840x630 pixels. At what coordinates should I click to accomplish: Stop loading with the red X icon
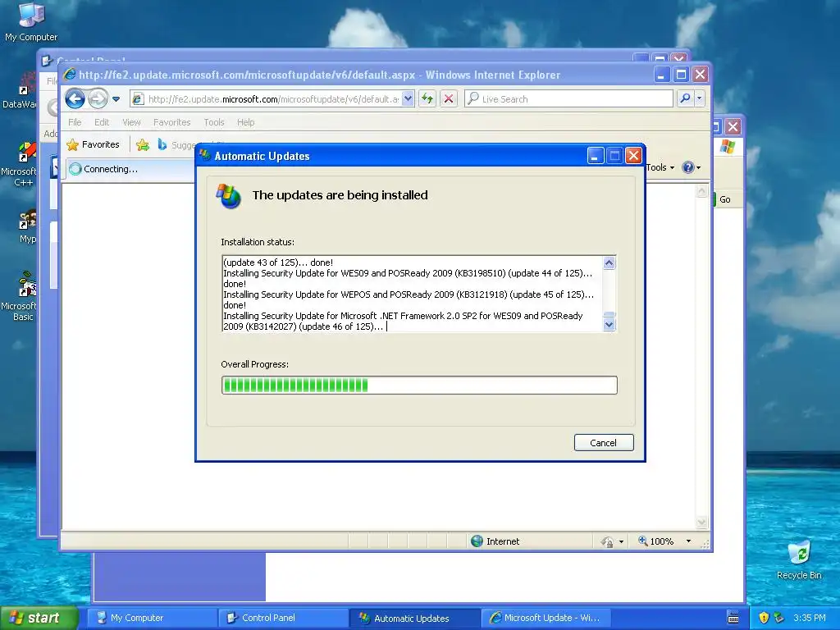click(449, 98)
